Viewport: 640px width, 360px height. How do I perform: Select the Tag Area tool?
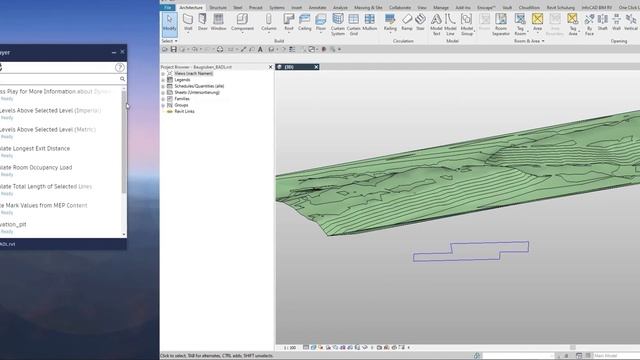tap(573, 24)
